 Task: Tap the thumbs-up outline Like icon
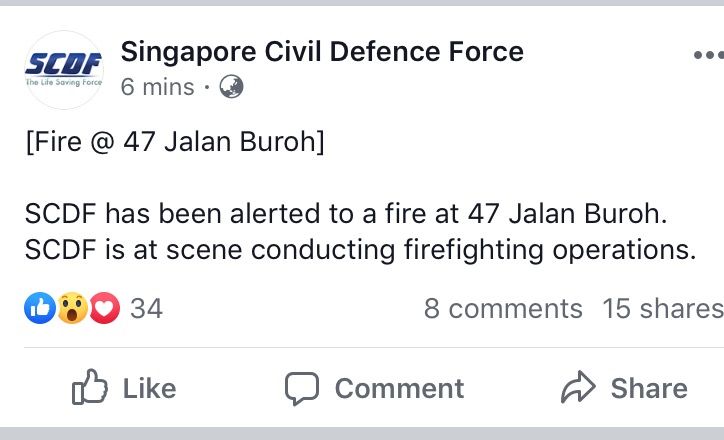click(89, 388)
